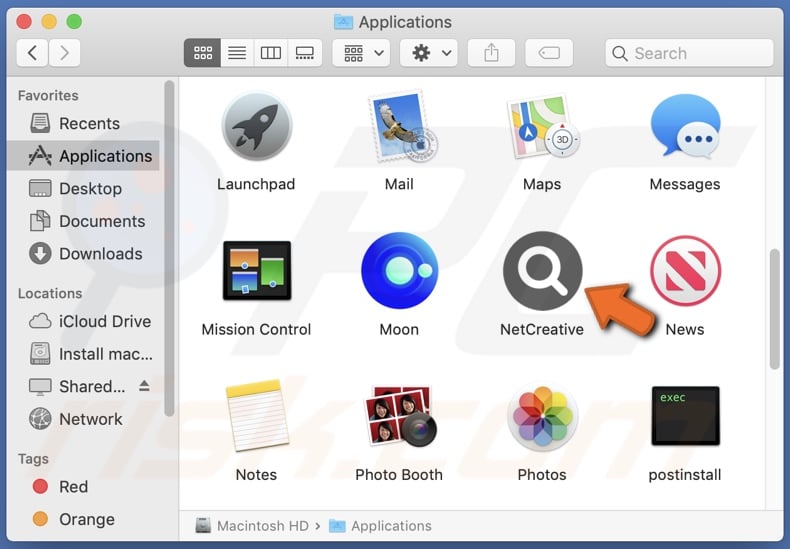Click the Mission Control app icon
The height and width of the screenshot is (549, 790).
257,270
